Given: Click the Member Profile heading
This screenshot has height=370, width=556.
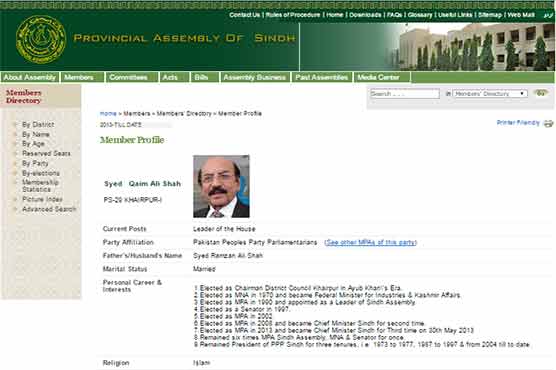Looking at the screenshot, I should click(132, 140).
